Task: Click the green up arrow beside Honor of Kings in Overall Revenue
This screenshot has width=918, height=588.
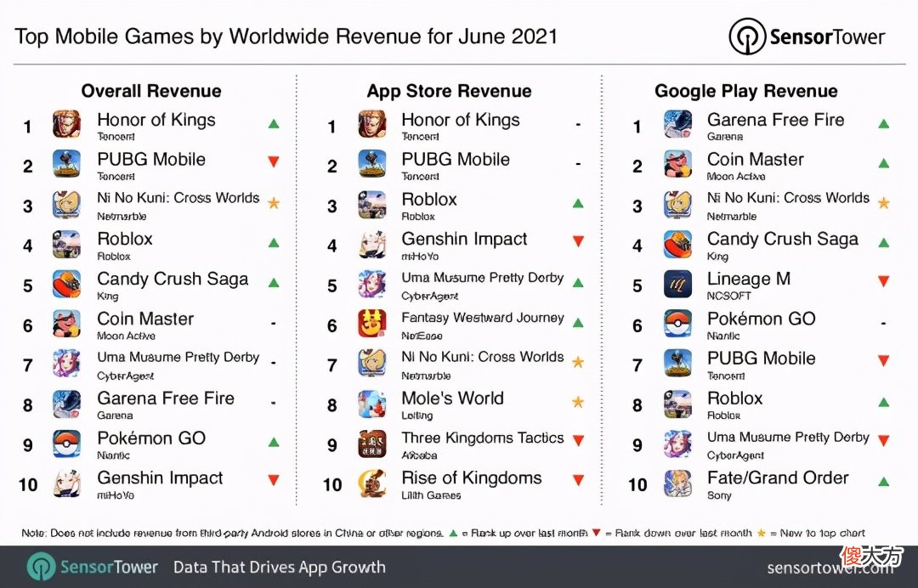Action: [274, 123]
